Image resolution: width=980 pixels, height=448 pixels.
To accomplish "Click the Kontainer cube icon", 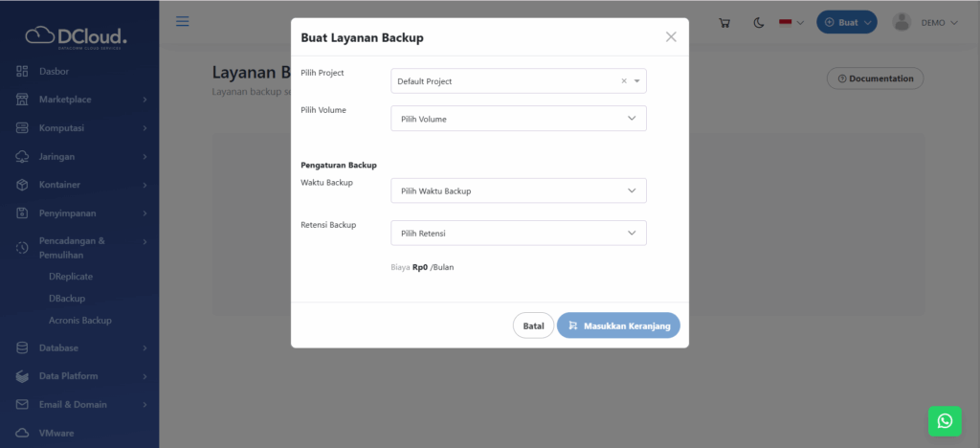I will point(22,185).
